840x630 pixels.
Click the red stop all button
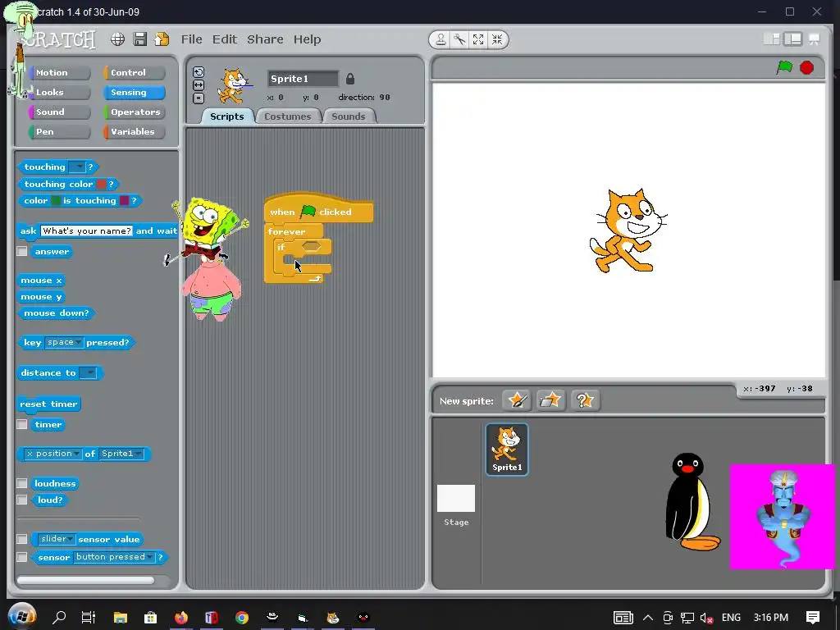click(x=807, y=67)
